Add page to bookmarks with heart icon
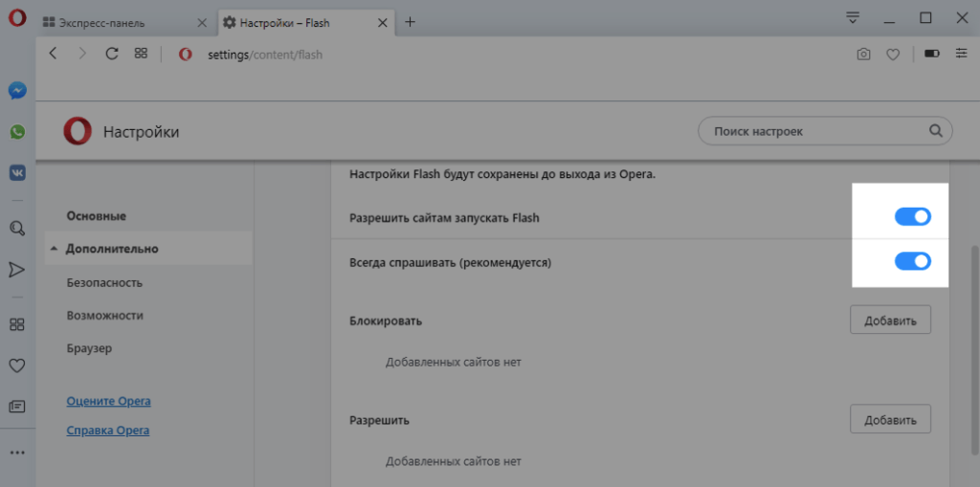980x487 pixels. (x=893, y=55)
